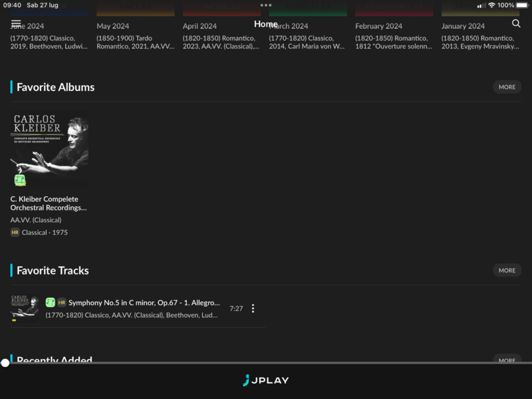The width and height of the screenshot is (532, 399).
Task: Tap the small track artwork in Favorite Tracks
Action: pyautogui.click(x=24, y=309)
